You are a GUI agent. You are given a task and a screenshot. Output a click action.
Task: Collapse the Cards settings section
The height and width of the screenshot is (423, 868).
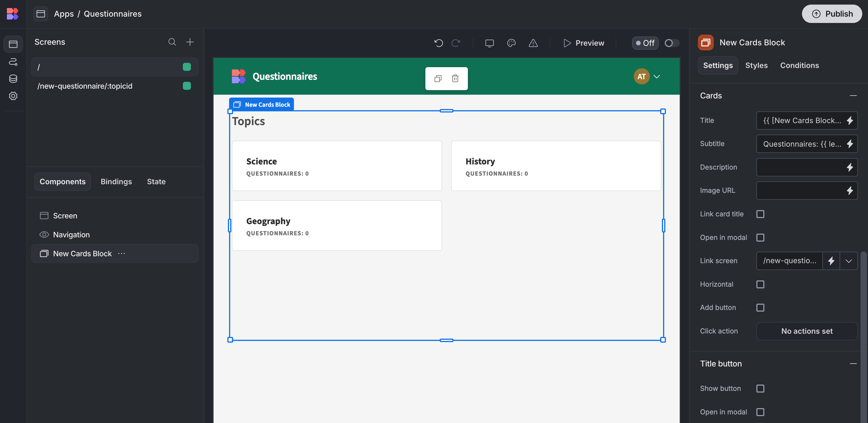[853, 96]
